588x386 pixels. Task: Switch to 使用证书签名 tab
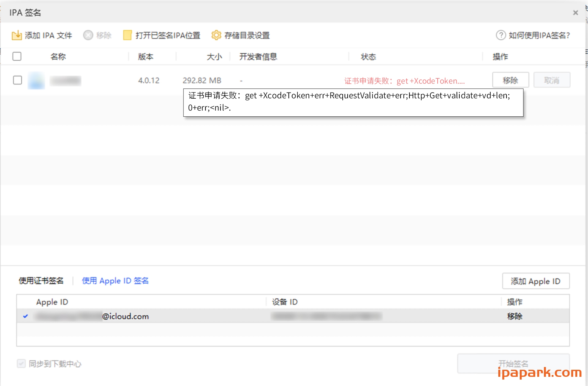click(x=41, y=281)
